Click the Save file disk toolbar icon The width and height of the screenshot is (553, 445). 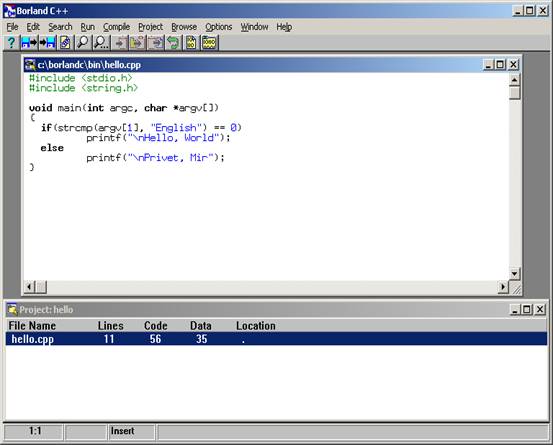point(47,43)
